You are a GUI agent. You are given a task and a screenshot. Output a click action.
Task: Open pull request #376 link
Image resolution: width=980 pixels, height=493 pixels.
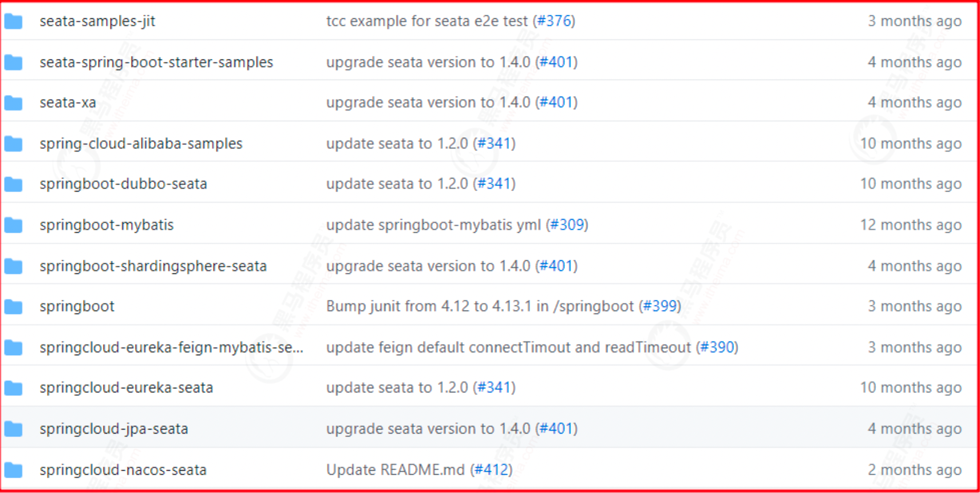(554, 21)
